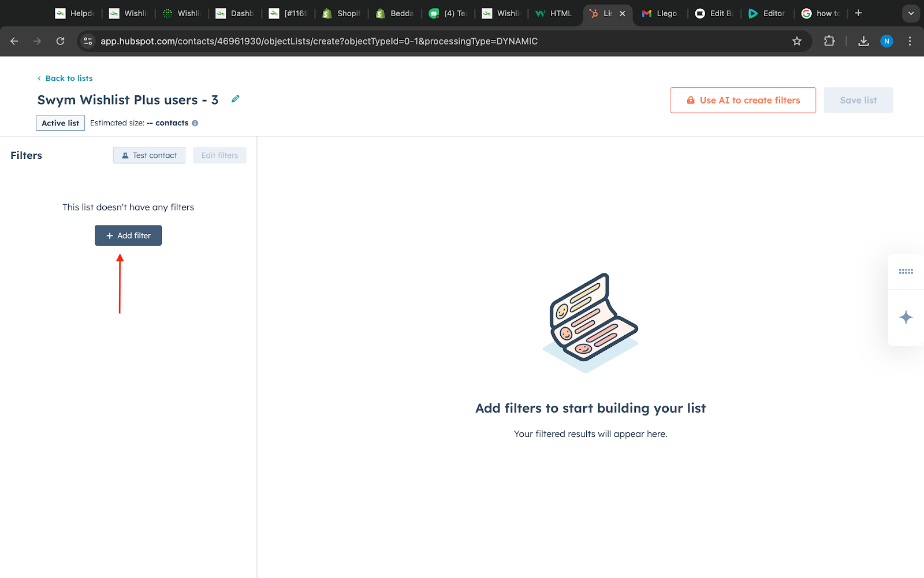Go forward in browser history
The image size is (924, 578).
37,41
